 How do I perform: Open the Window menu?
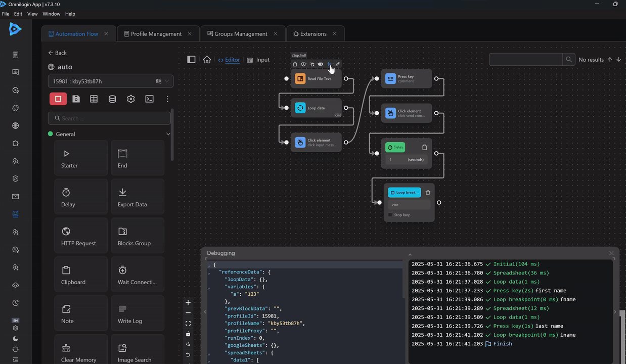[x=51, y=14]
